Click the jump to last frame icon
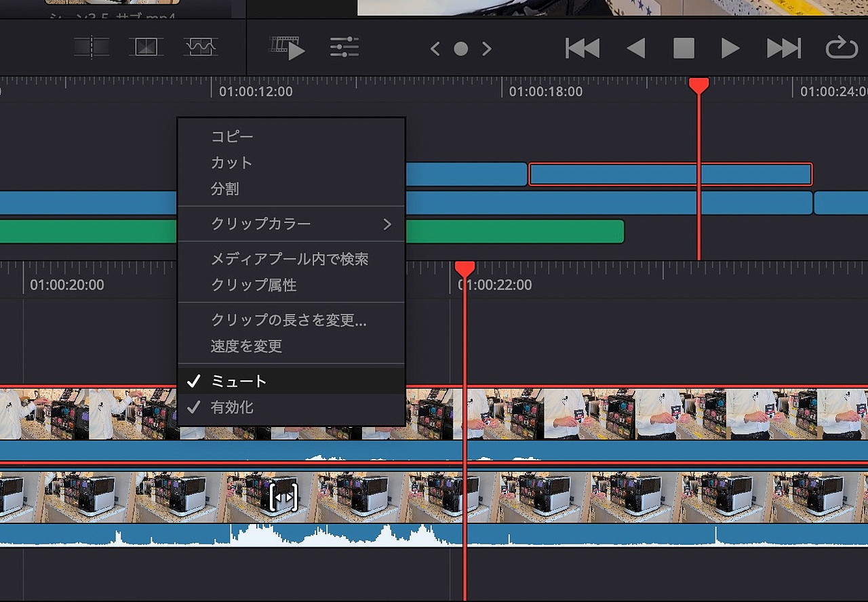868x602 pixels. (783, 47)
